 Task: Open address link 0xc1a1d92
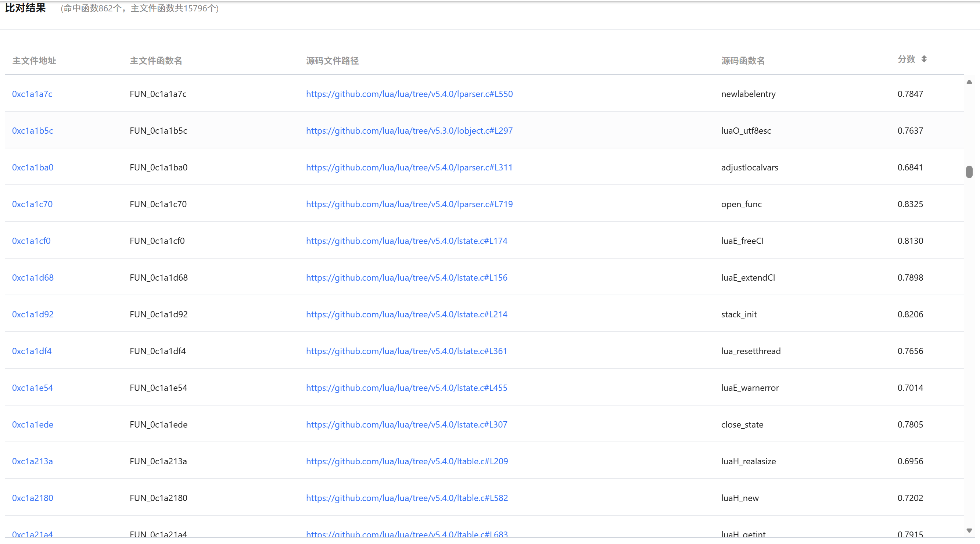pos(33,314)
